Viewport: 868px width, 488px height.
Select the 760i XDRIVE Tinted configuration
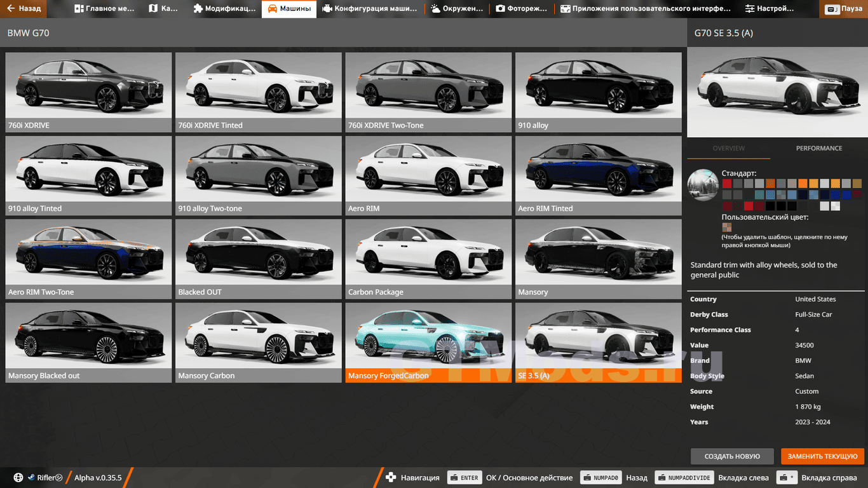click(259, 91)
